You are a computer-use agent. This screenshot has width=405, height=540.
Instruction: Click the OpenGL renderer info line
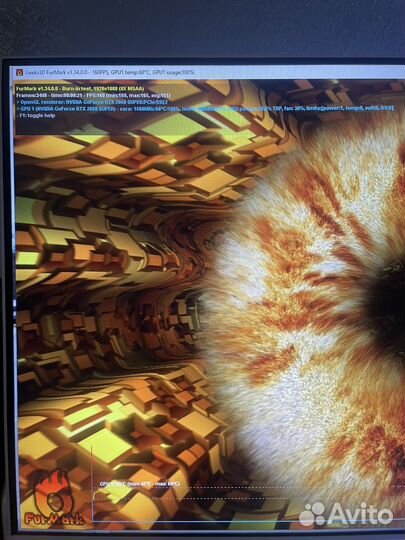[x=92, y=102]
